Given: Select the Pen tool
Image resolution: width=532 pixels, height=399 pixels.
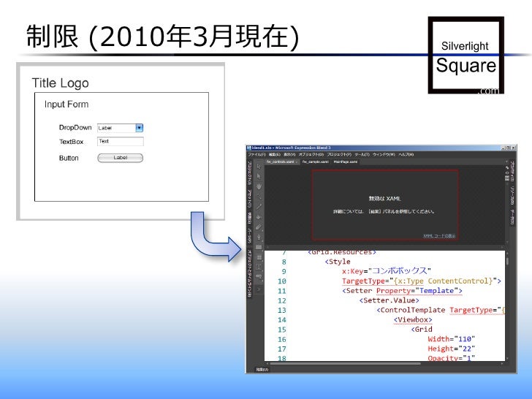Looking at the screenshot, I should point(259,237).
